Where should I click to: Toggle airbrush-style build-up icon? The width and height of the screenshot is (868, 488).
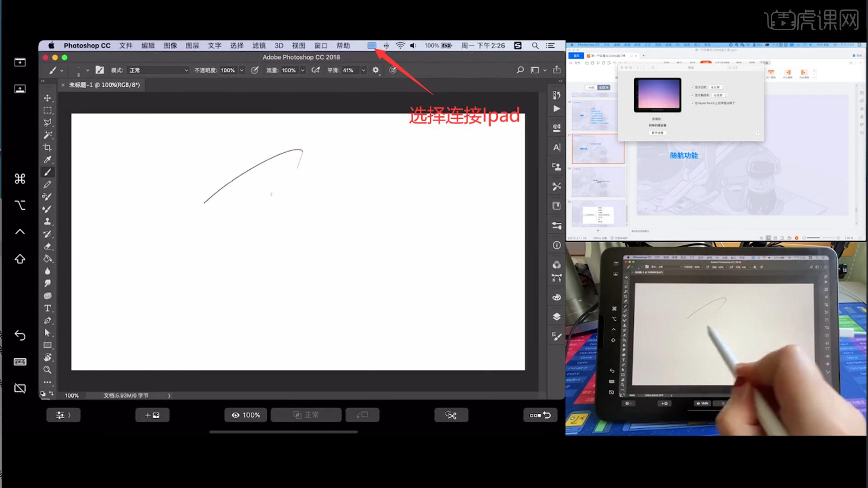tap(316, 70)
